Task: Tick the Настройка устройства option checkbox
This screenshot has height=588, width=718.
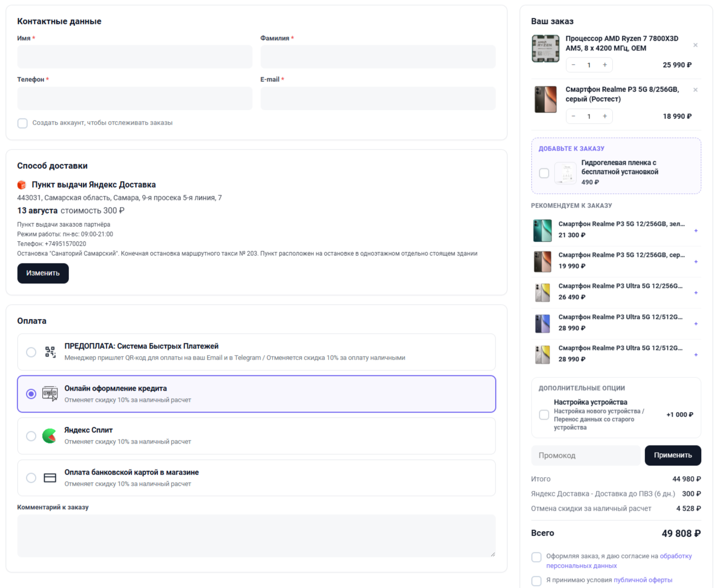Action: pyautogui.click(x=544, y=415)
